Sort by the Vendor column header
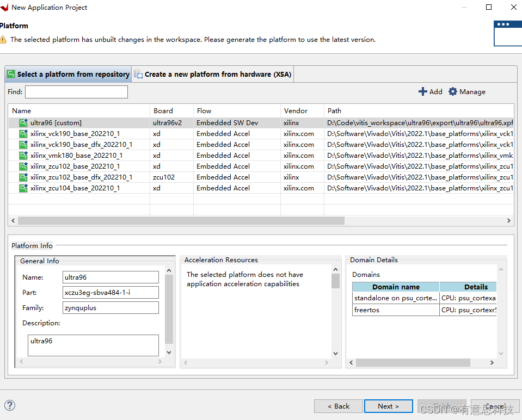This screenshot has height=420, width=522. tap(302, 111)
